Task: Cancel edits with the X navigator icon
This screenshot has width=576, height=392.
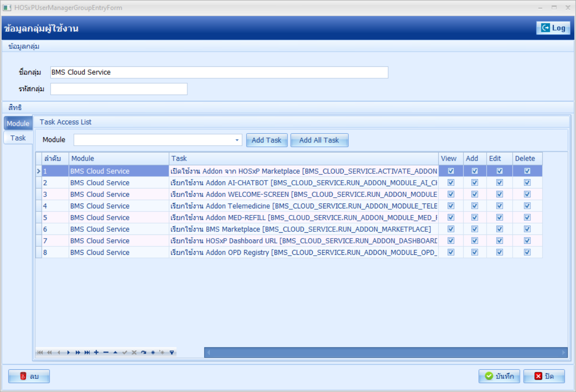Action: click(x=134, y=353)
